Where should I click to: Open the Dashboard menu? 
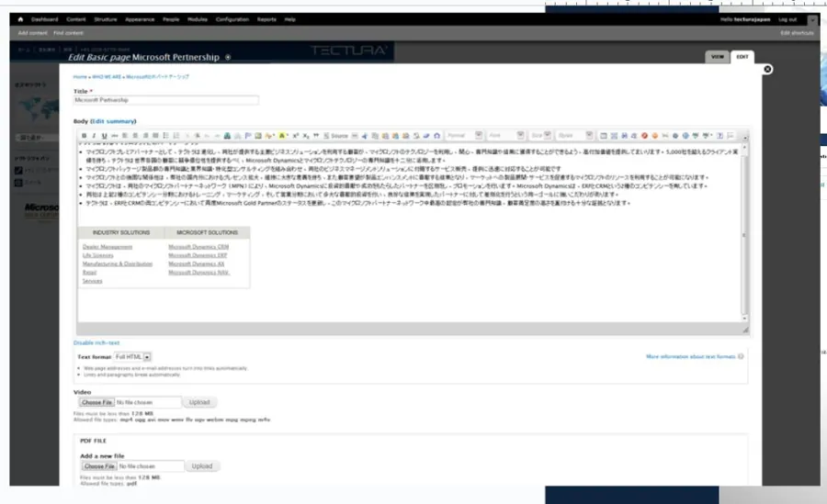[x=45, y=19]
